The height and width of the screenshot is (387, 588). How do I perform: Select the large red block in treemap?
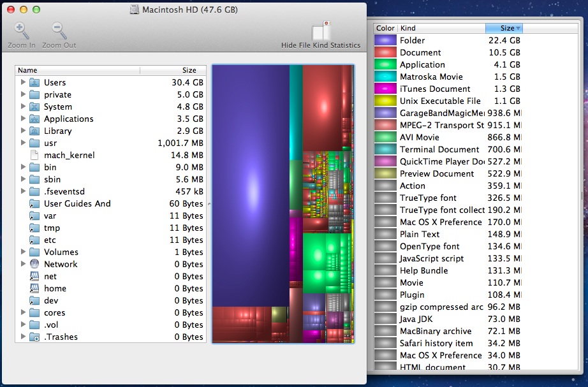[x=323, y=108]
